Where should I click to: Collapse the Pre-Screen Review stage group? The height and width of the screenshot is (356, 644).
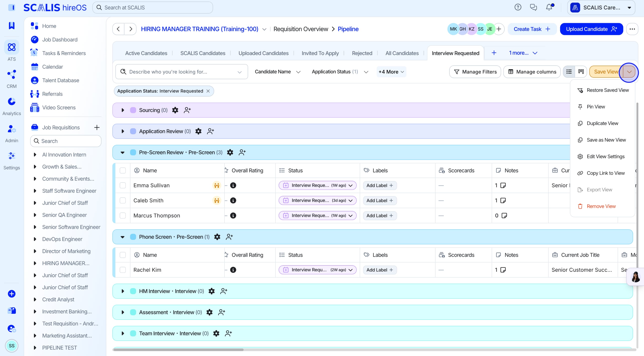pyautogui.click(x=123, y=152)
